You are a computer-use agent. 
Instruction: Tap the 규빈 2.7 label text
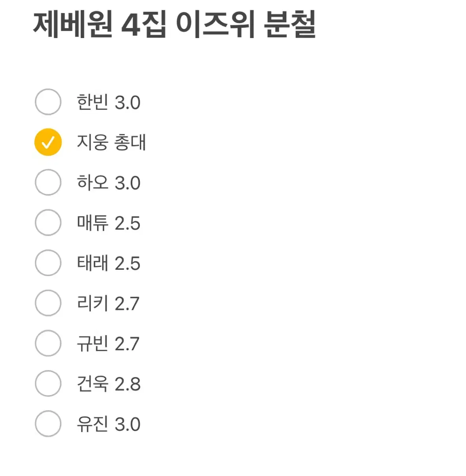(x=108, y=344)
